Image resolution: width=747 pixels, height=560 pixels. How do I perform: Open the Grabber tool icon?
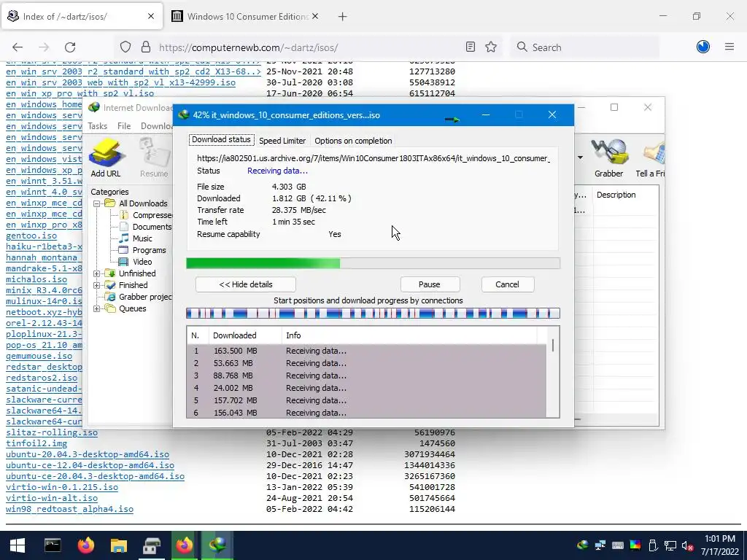pos(608,157)
